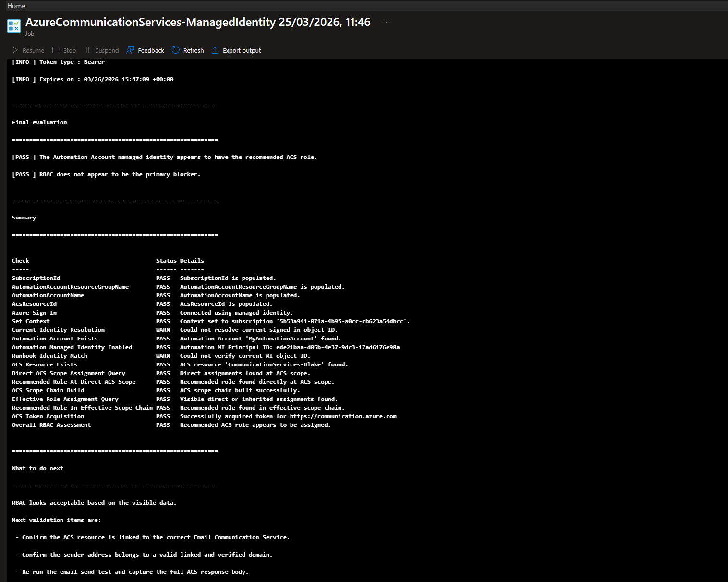Screen dimensions: 728x582
Task: Go to the Home breadcrumb
Action: click(x=16, y=6)
